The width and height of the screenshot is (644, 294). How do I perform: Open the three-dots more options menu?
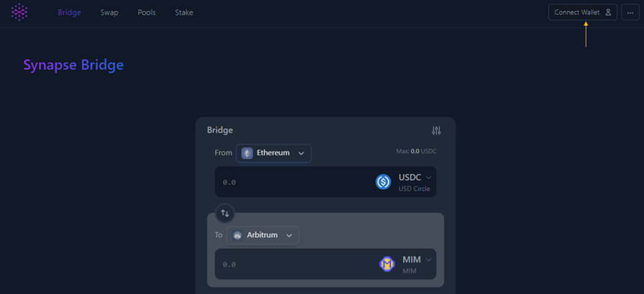(x=630, y=12)
